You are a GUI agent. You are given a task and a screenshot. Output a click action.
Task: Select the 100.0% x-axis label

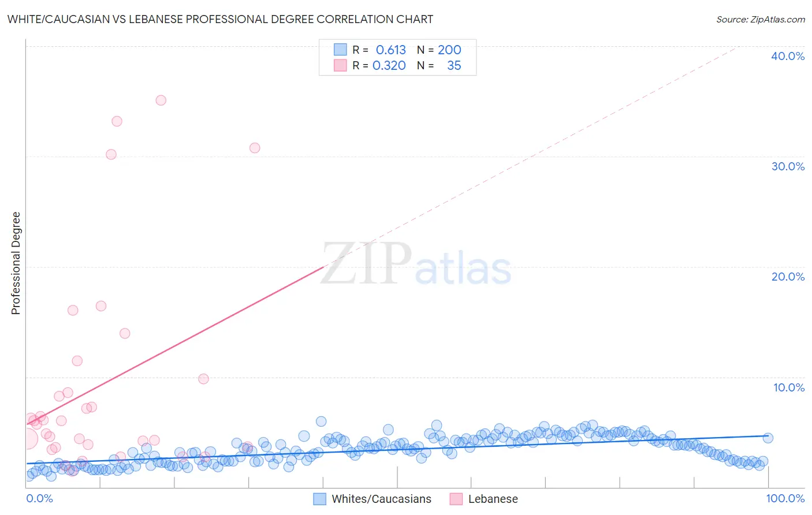[785, 498]
